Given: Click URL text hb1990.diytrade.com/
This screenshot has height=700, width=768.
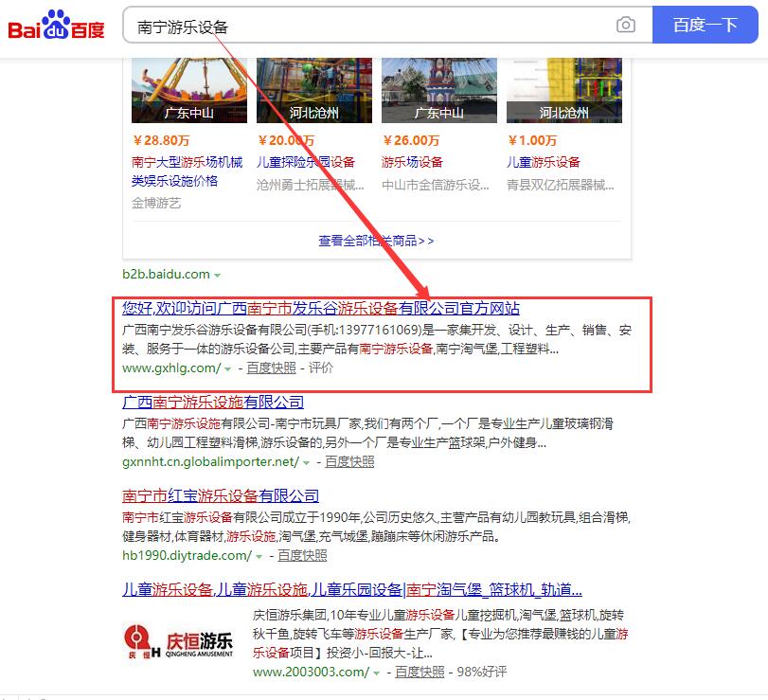Looking at the screenshot, I should pos(188,555).
